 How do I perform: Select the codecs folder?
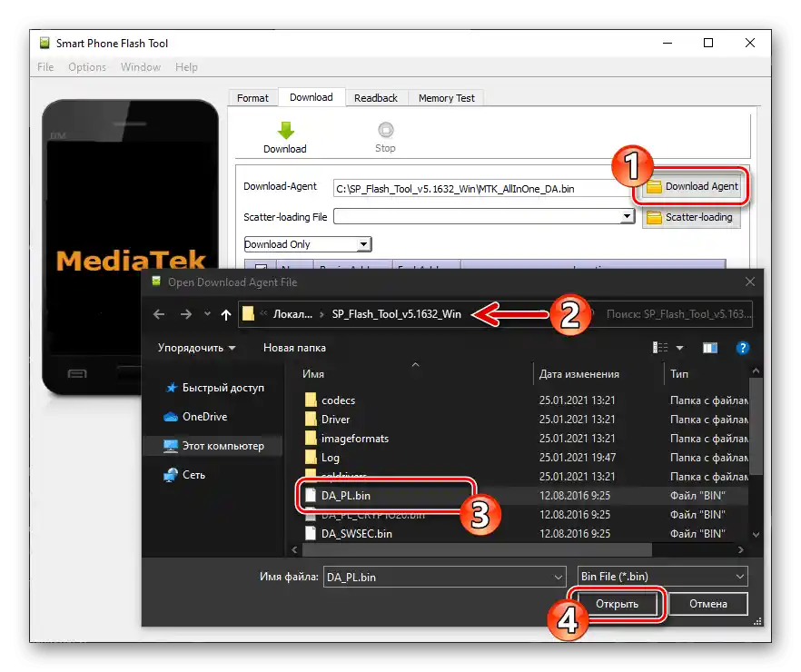(338, 400)
